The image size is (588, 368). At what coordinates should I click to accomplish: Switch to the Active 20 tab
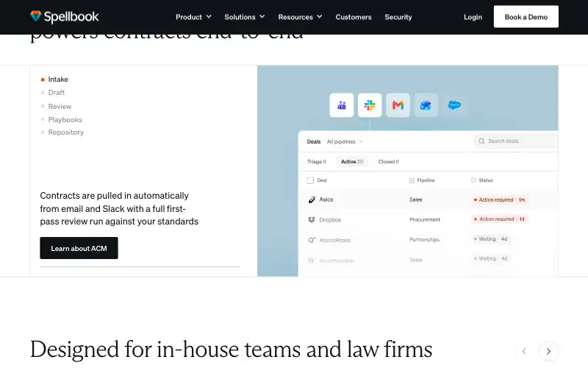pos(352,161)
